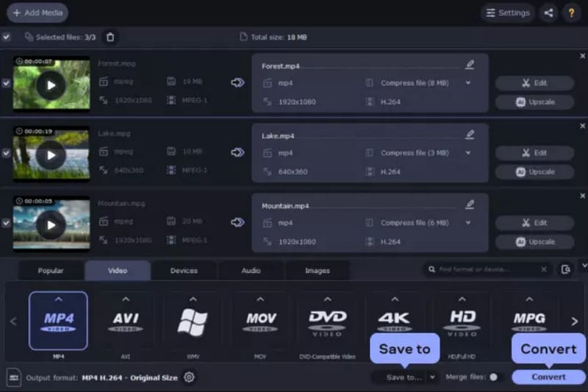Uncheck the Forest.mpg file checkbox
Screen dimensions: 588x392
pos(7,84)
